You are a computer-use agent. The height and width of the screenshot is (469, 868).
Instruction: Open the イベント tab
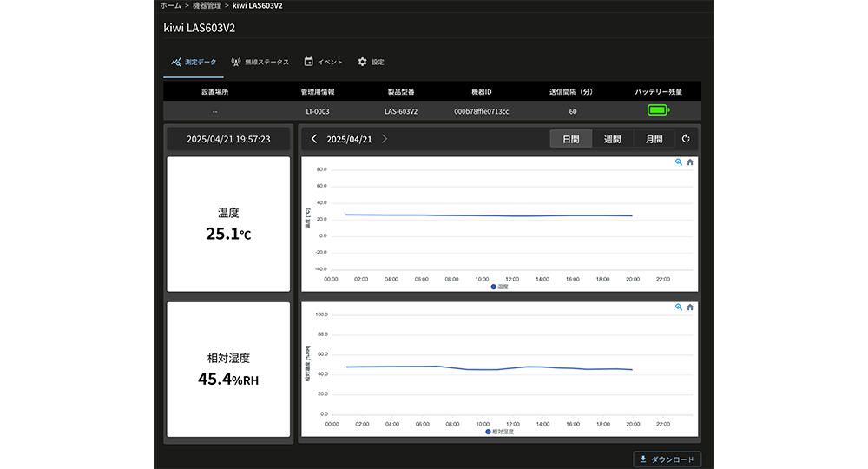pos(323,63)
